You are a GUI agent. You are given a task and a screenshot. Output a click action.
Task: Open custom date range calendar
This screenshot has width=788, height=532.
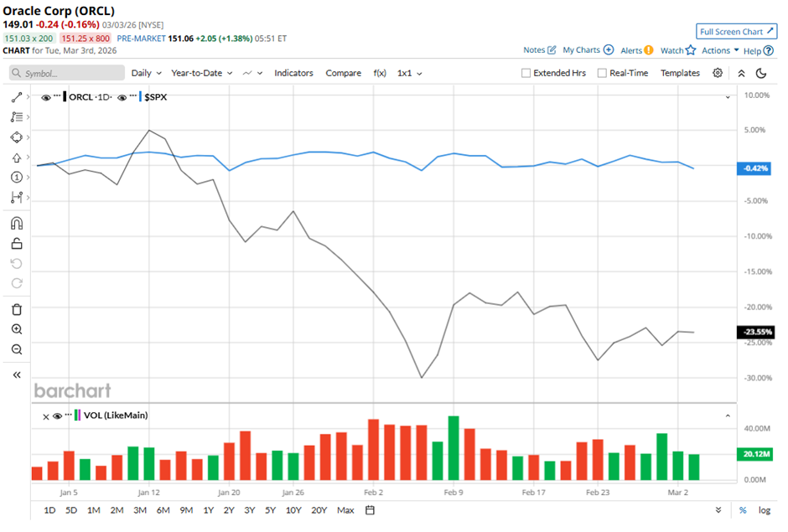370,510
